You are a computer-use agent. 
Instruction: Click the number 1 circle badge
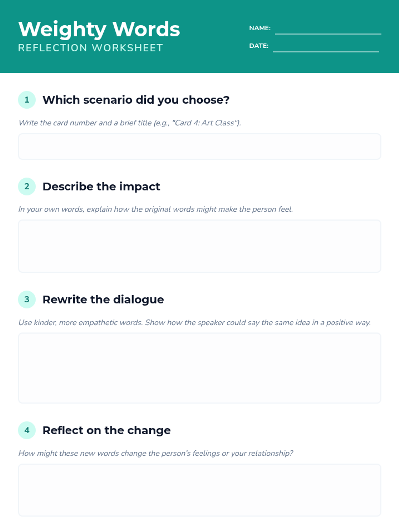click(x=27, y=100)
